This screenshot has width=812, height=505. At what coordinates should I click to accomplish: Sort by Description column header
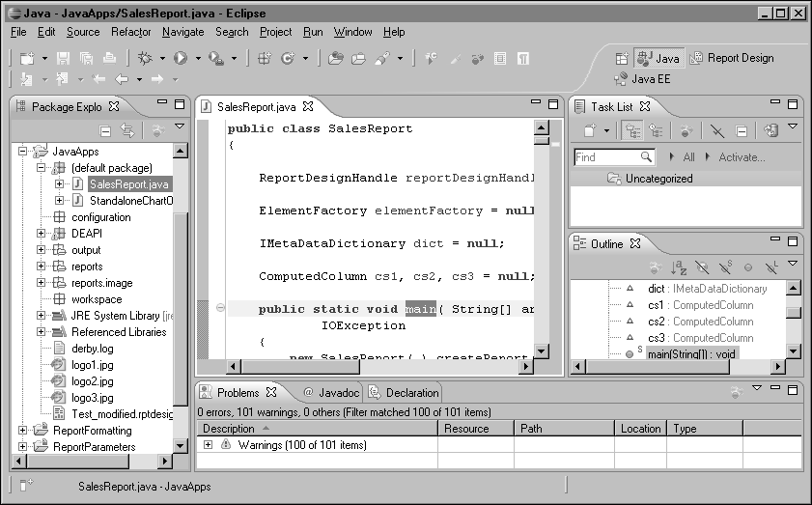(x=317, y=429)
